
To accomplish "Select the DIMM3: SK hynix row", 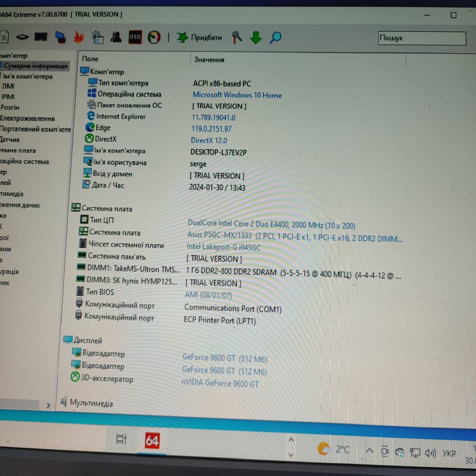I will coord(132,281).
